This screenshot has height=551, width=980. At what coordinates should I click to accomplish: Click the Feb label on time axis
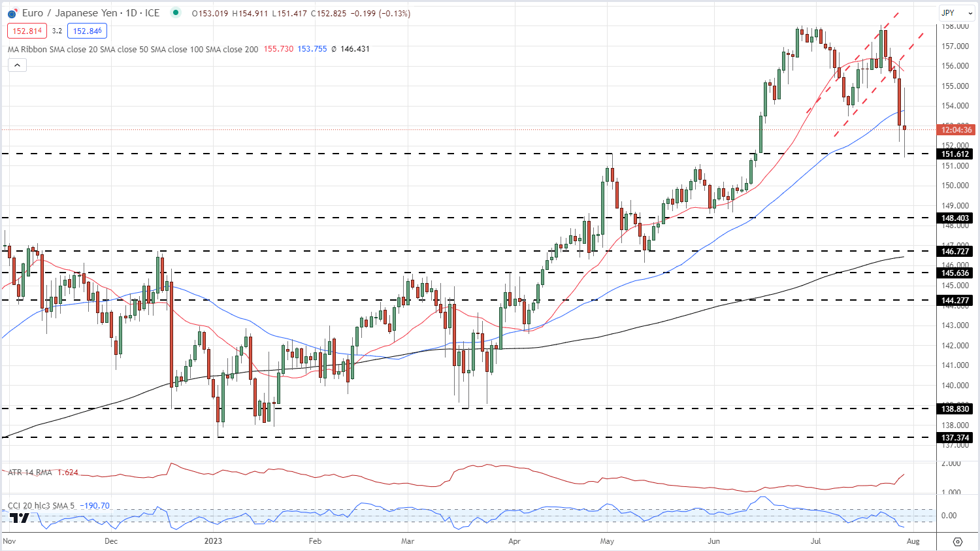(315, 541)
